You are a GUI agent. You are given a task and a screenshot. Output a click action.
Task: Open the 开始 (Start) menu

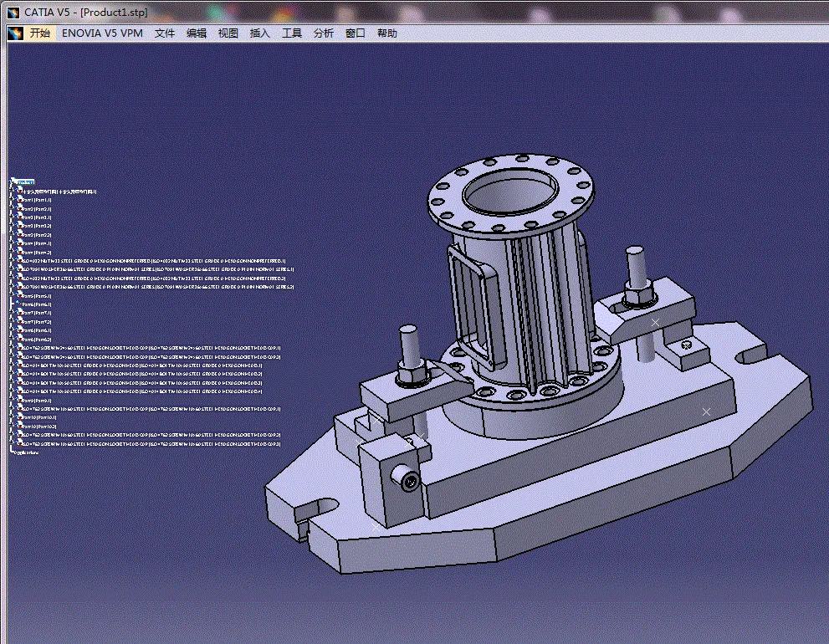39,33
